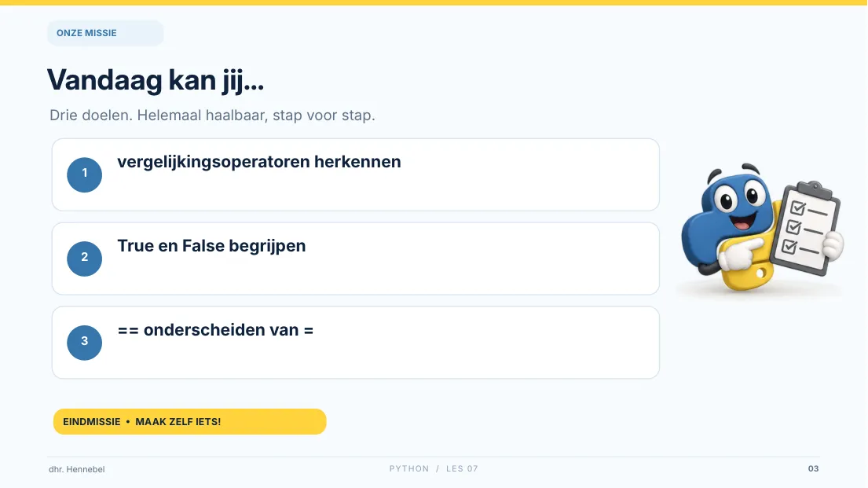Click the bottom checkbox on the clipboard
The width and height of the screenshot is (868, 488).
[x=789, y=247]
